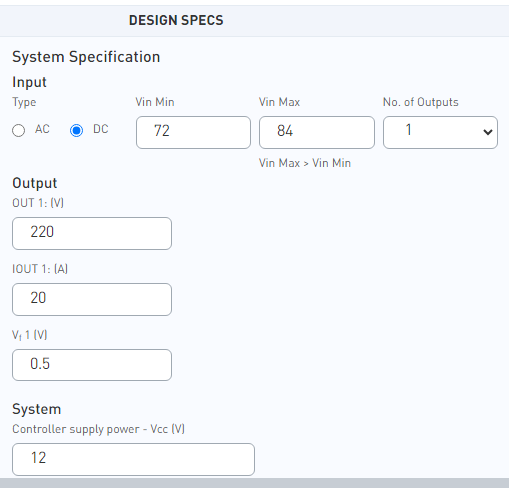Click the chevron arrow in outputs combo box
The width and height of the screenshot is (509, 488).
click(488, 132)
